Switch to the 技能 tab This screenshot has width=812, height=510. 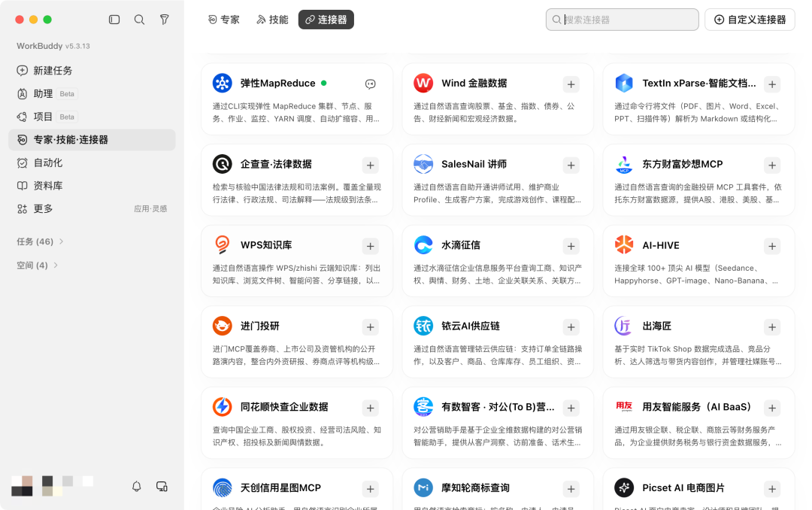(272, 20)
